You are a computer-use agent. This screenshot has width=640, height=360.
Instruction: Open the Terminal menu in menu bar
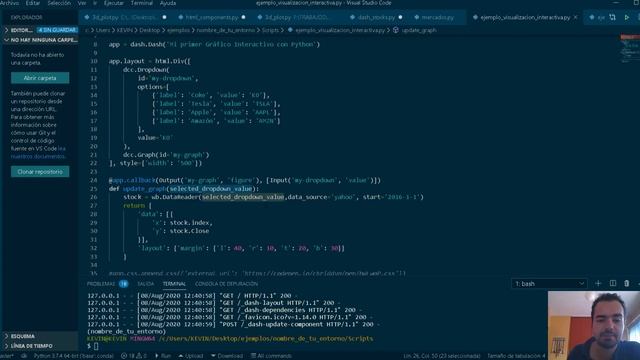(x=142, y=3)
